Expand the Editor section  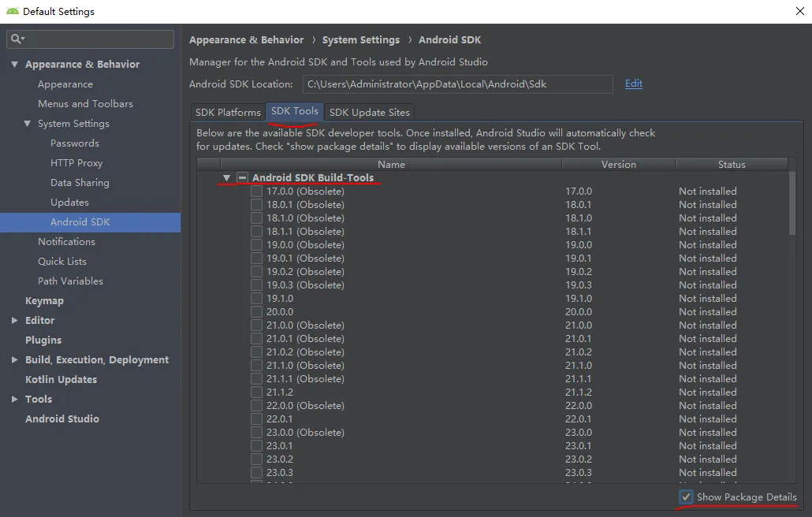(x=14, y=320)
